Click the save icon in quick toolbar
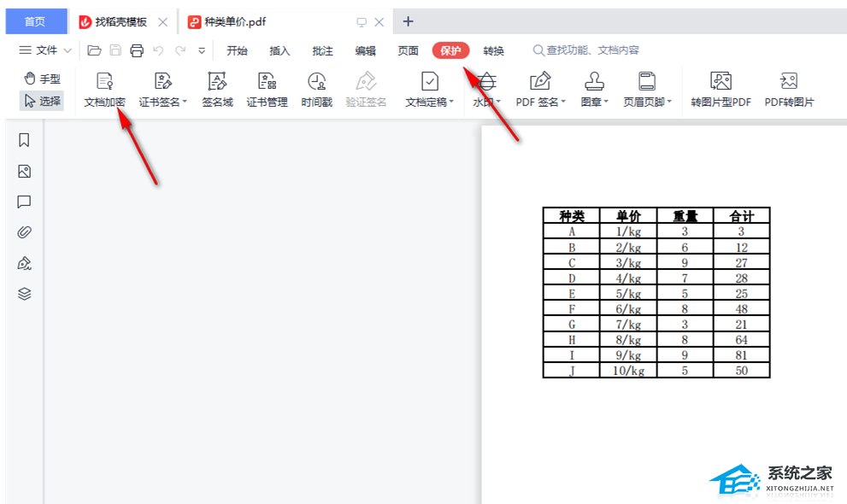The image size is (847, 504). click(x=115, y=50)
